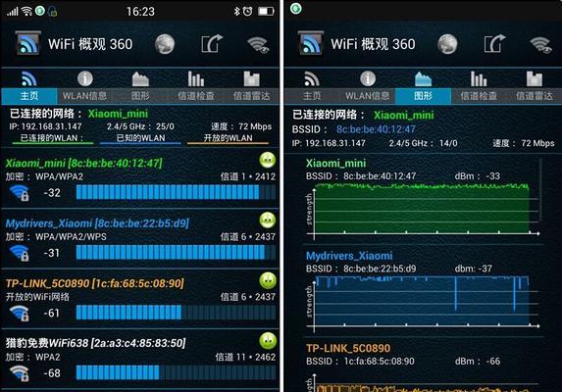The width and height of the screenshot is (562, 392).
Task: Open 信道检查 tab on left screen
Action: [196, 86]
